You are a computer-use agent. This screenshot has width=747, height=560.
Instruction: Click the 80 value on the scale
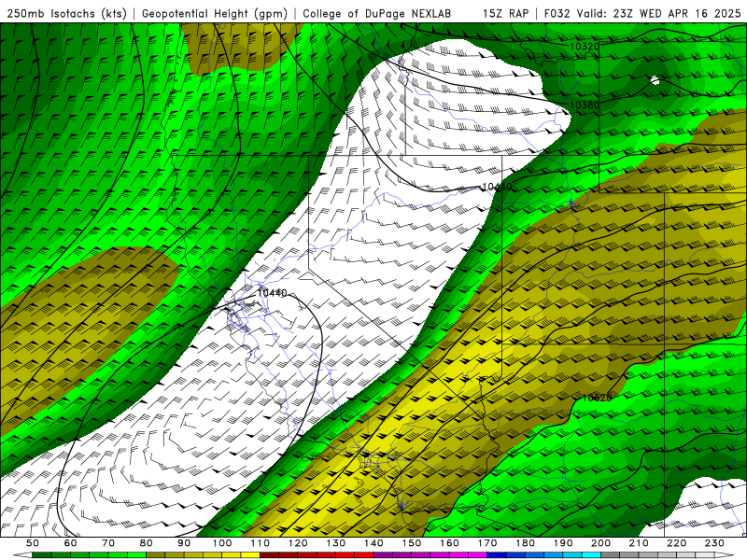(x=147, y=543)
